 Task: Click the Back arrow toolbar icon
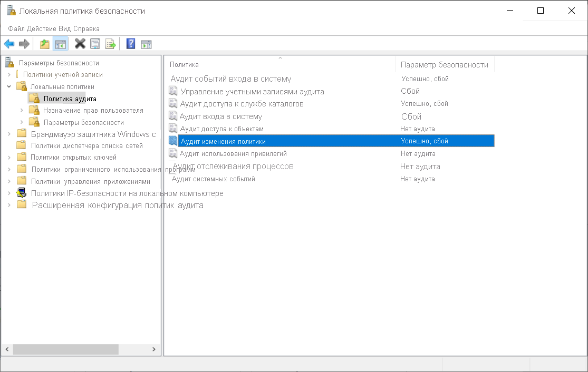point(9,44)
